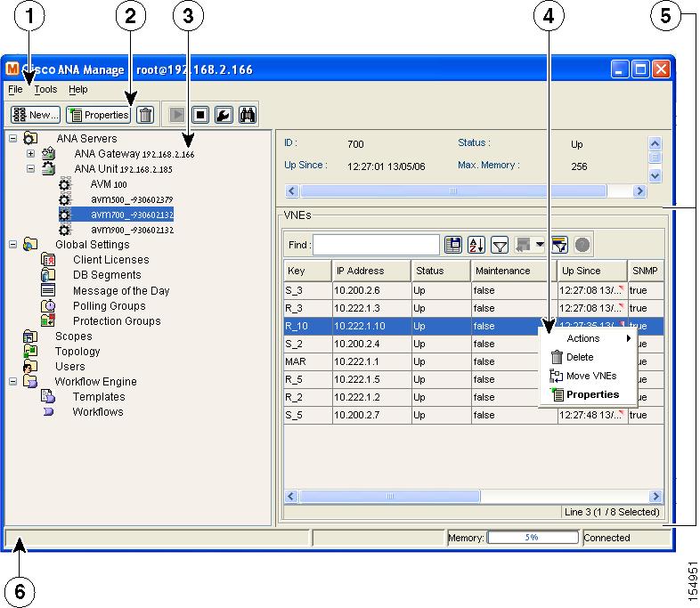The image size is (700, 608).
Task: Click the Delete trash can toolbar icon
Action: 145,115
